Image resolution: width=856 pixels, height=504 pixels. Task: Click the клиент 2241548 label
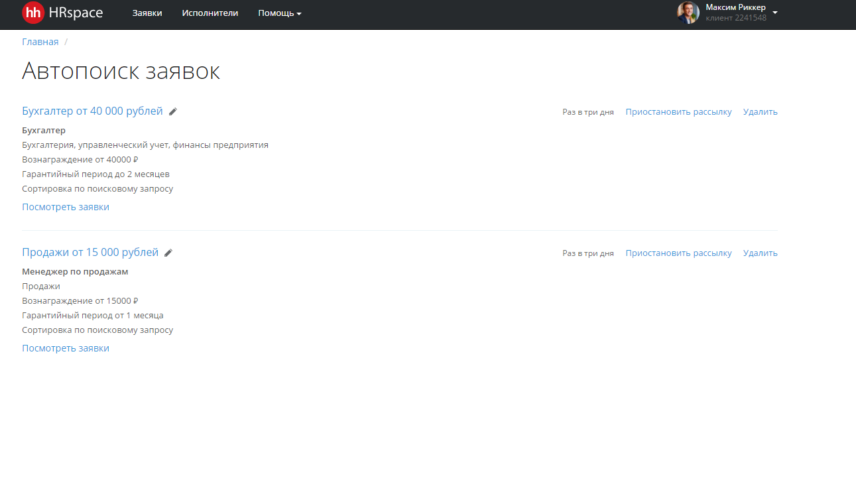click(x=736, y=18)
